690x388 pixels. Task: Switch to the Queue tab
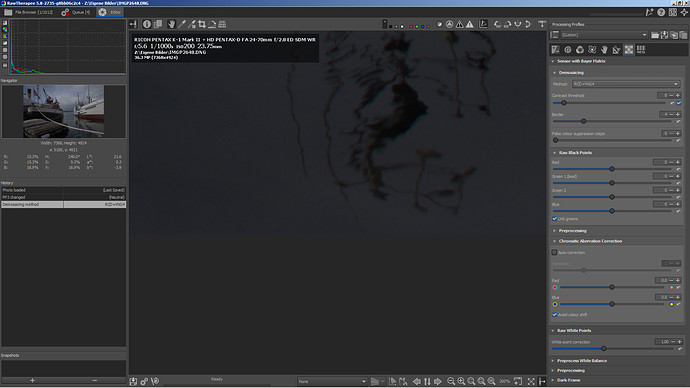click(x=76, y=12)
